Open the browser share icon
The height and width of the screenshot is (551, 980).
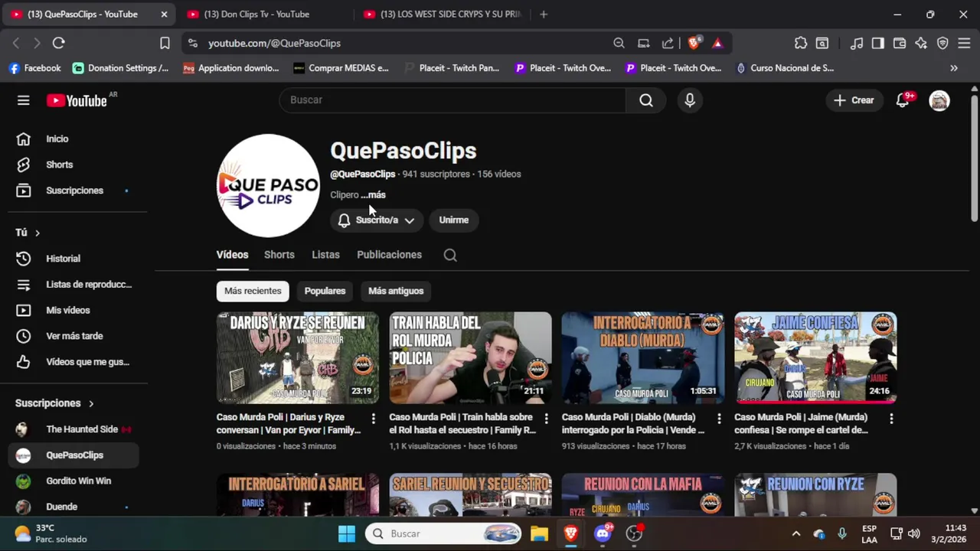tap(668, 44)
